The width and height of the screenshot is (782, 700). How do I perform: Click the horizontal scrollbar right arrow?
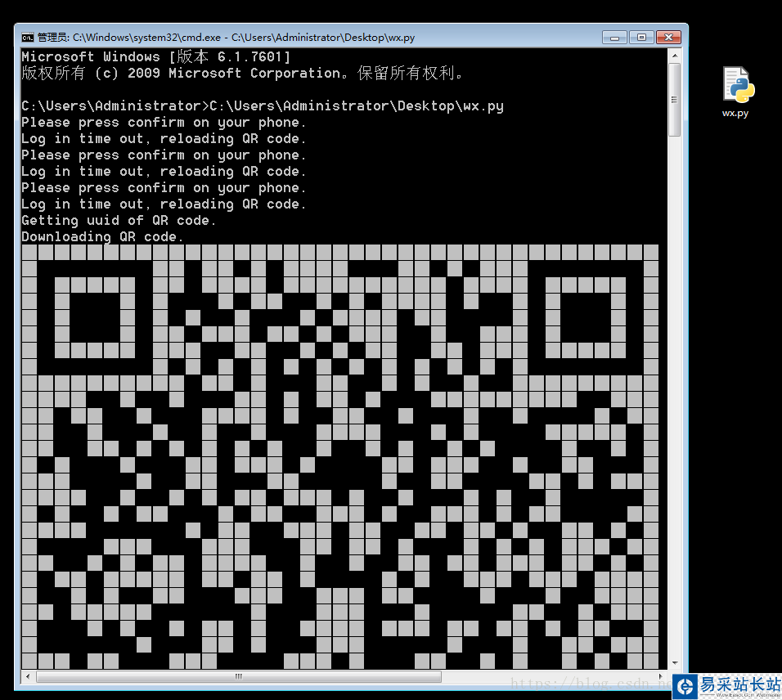click(x=661, y=676)
